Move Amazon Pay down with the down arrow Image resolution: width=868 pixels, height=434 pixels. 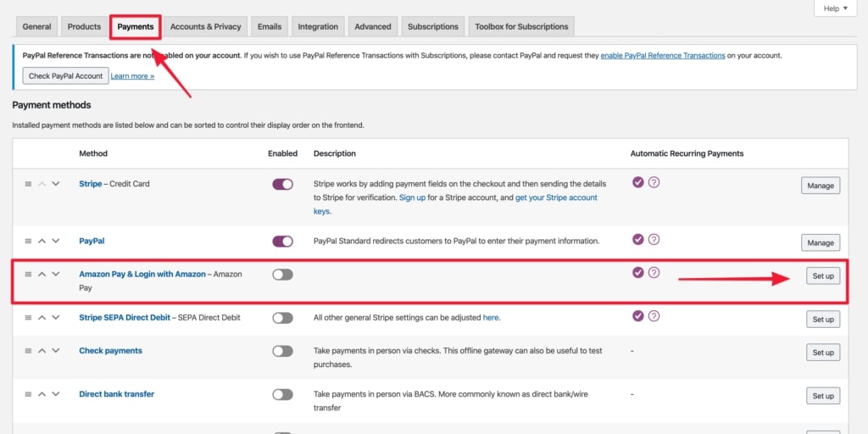pos(55,274)
